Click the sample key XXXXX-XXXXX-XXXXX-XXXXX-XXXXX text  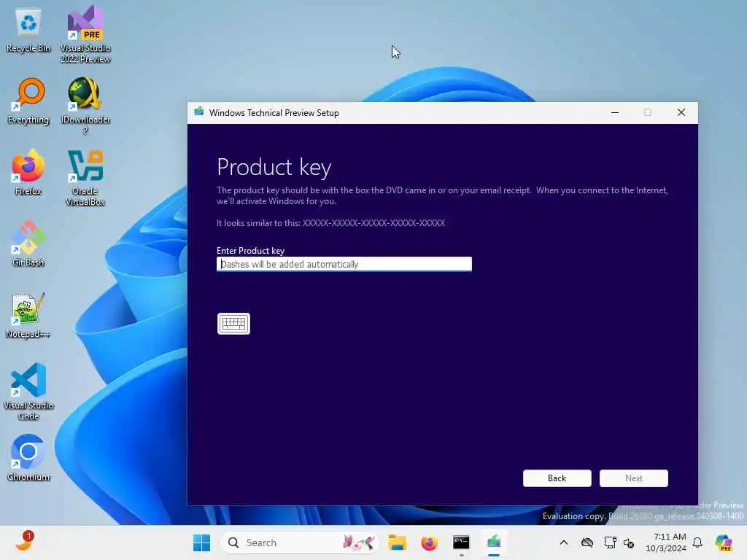coord(373,223)
